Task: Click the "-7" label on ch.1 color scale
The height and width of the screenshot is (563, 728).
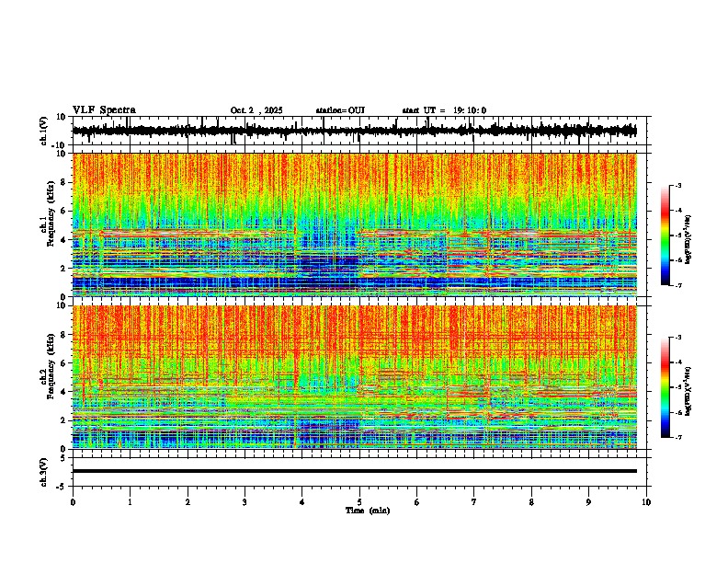Action: pos(678,285)
